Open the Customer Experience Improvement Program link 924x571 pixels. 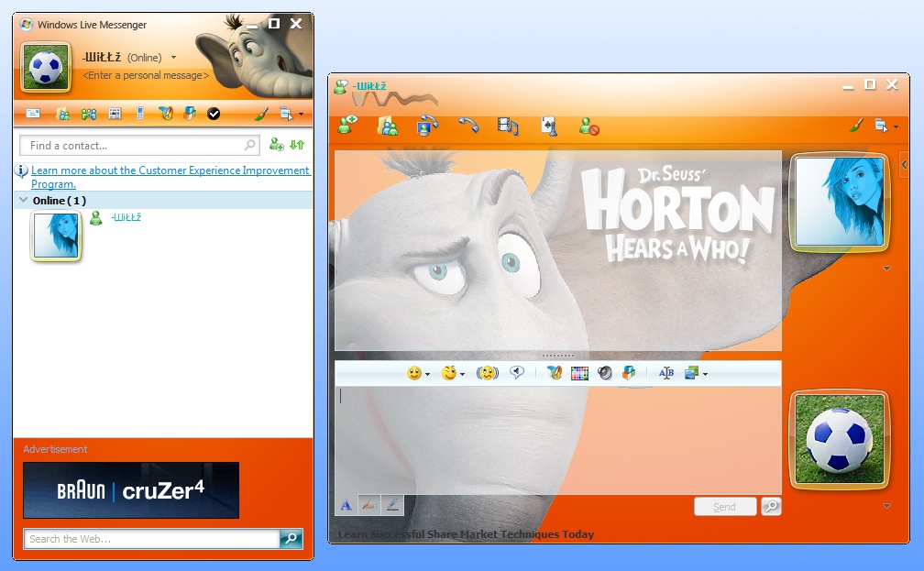click(x=170, y=177)
